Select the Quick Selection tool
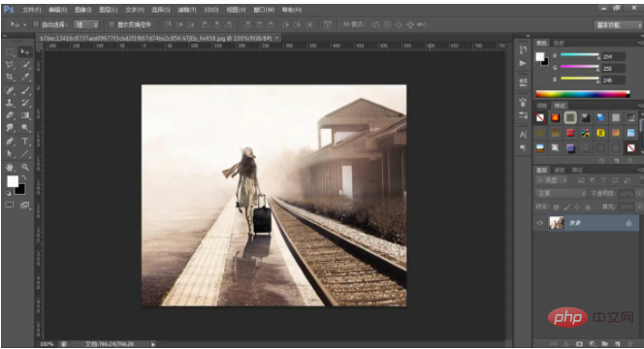The height and width of the screenshot is (349, 644). tap(25, 64)
